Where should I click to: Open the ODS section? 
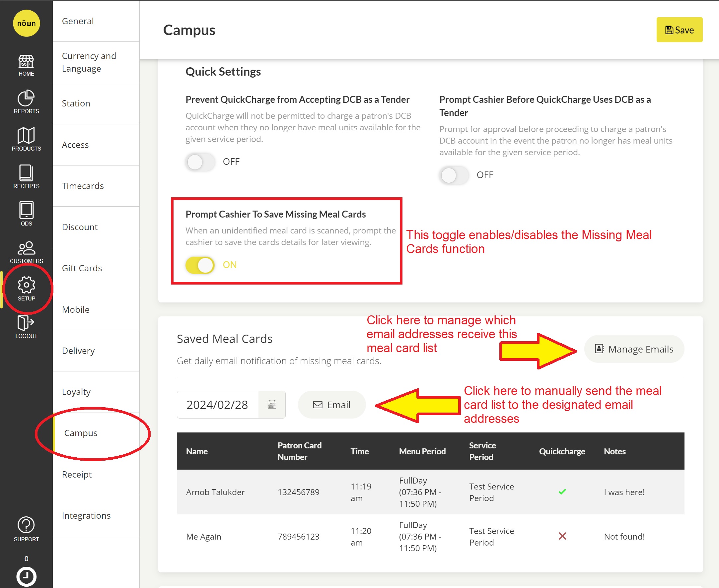coord(26,214)
